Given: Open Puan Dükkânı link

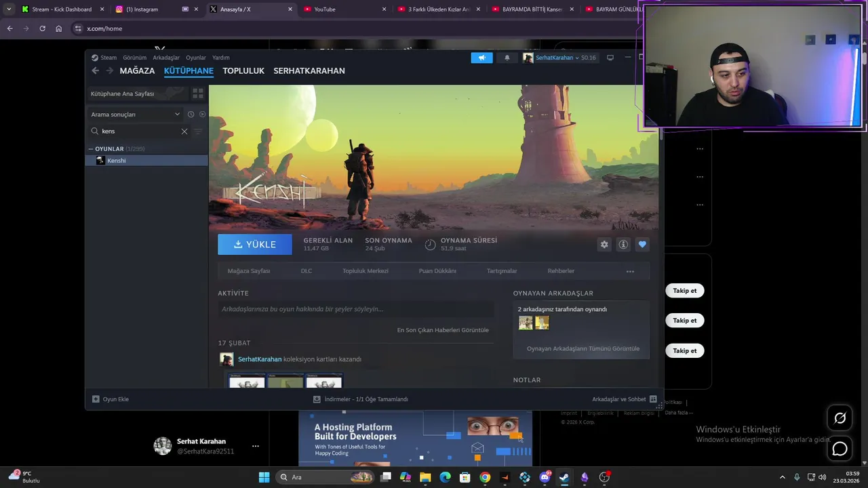Looking at the screenshot, I should click(437, 271).
